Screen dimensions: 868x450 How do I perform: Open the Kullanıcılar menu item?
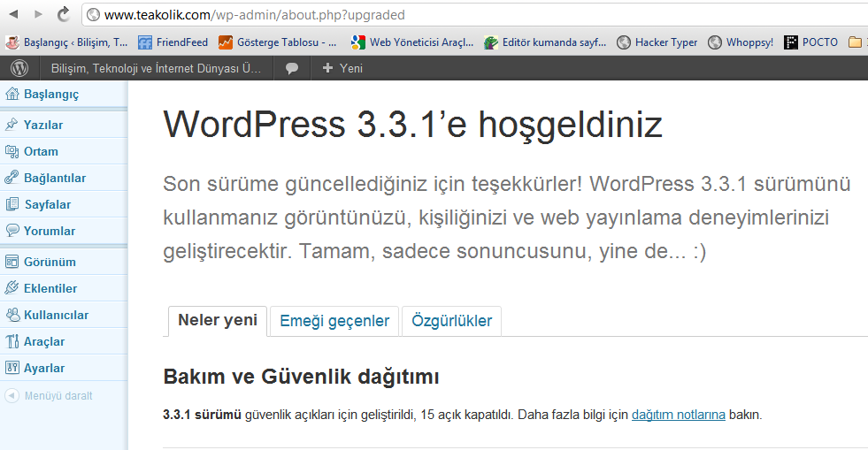pyautogui.click(x=56, y=315)
